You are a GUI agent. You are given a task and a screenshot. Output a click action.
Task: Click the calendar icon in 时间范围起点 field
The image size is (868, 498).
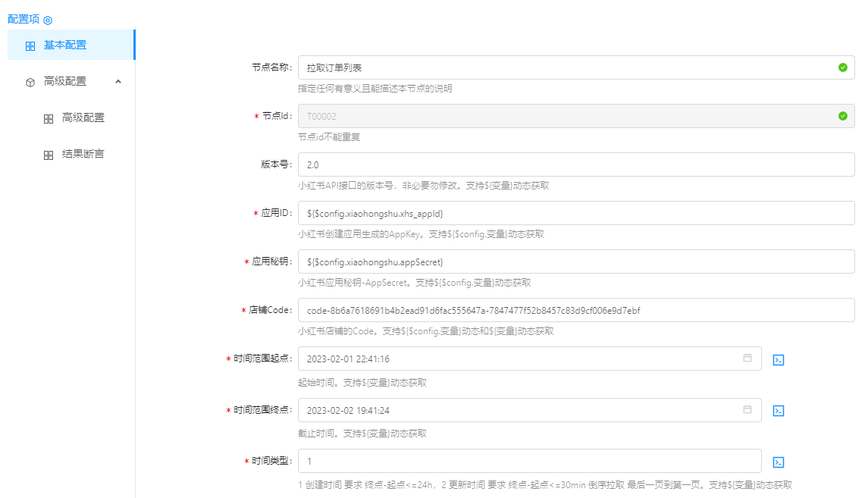click(x=747, y=359)
